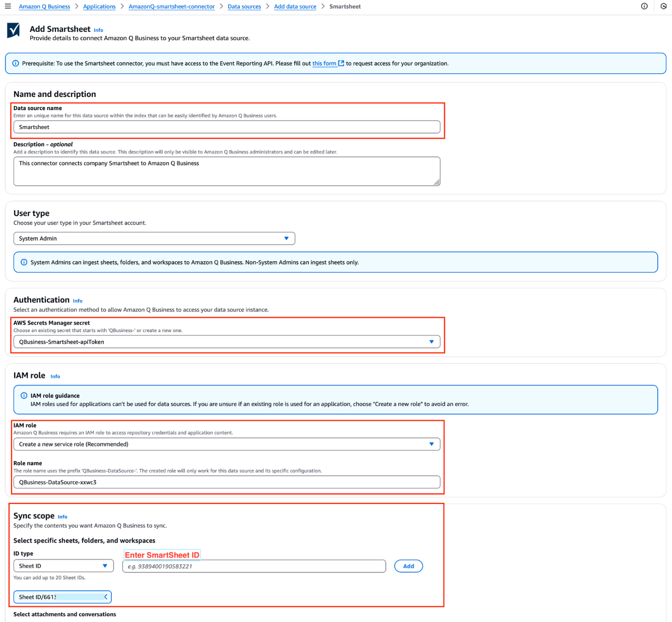
Task: Open the IAM role service role dropdown
Action: [x=227, y=444]
